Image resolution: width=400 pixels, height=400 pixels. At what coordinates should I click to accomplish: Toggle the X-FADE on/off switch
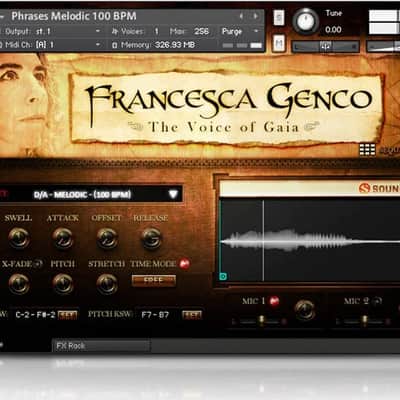[38, 264]
